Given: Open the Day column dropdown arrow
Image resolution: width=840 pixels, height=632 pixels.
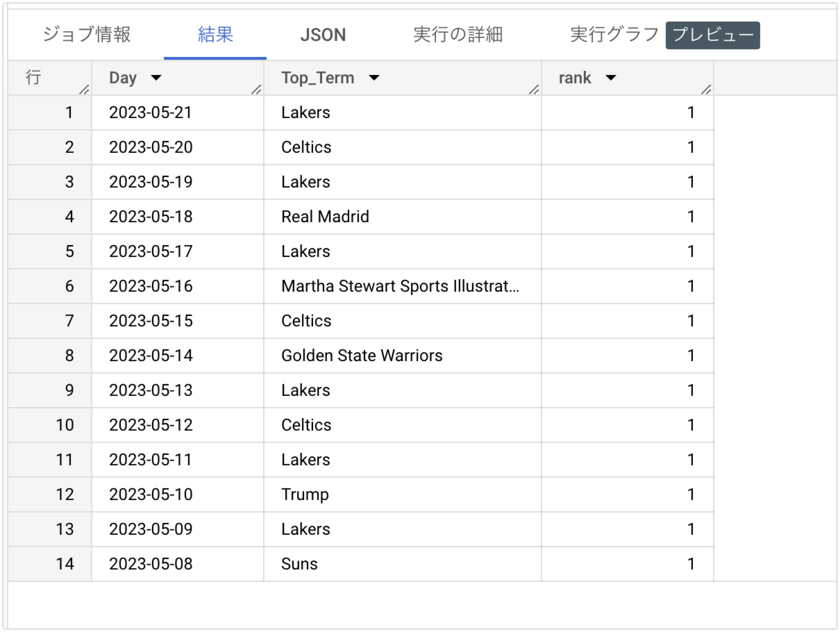Looking at the screenshot, I should point(156,78).
